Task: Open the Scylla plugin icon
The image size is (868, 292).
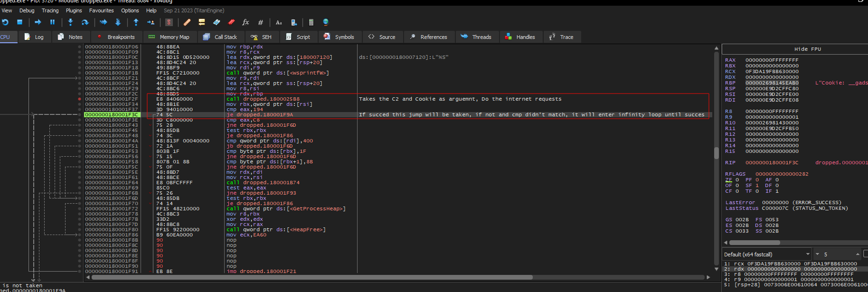Action: (x=169, y=22)
